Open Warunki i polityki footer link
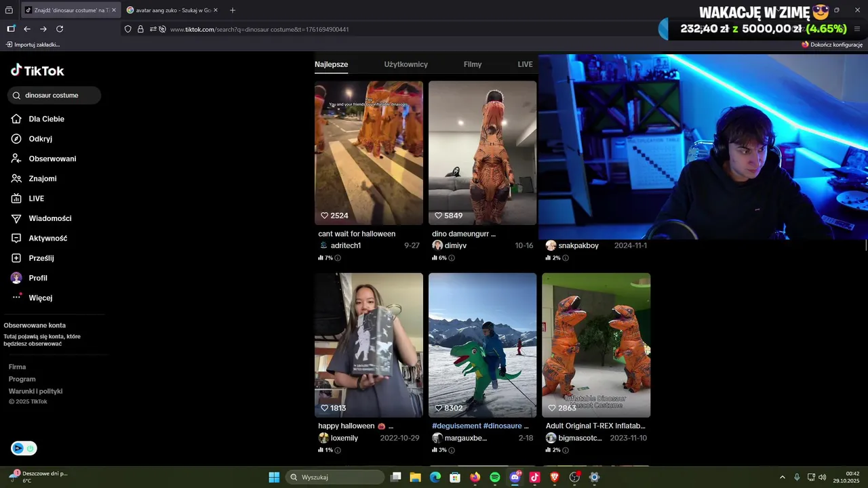This screenshot has height=488, width=868. [35, 391]
